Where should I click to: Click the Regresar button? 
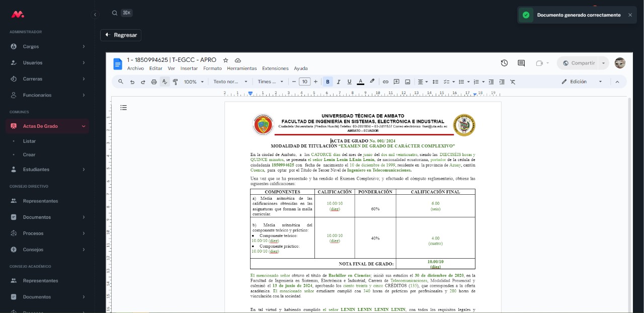[121, 35]
